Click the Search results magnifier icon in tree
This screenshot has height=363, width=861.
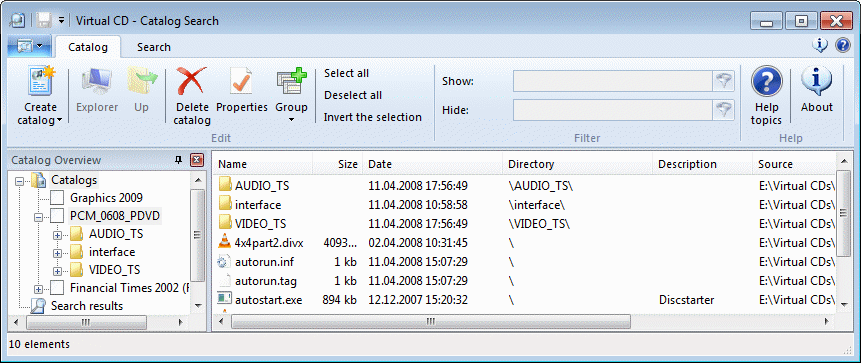pyautogui.click(x=38, y=306)
